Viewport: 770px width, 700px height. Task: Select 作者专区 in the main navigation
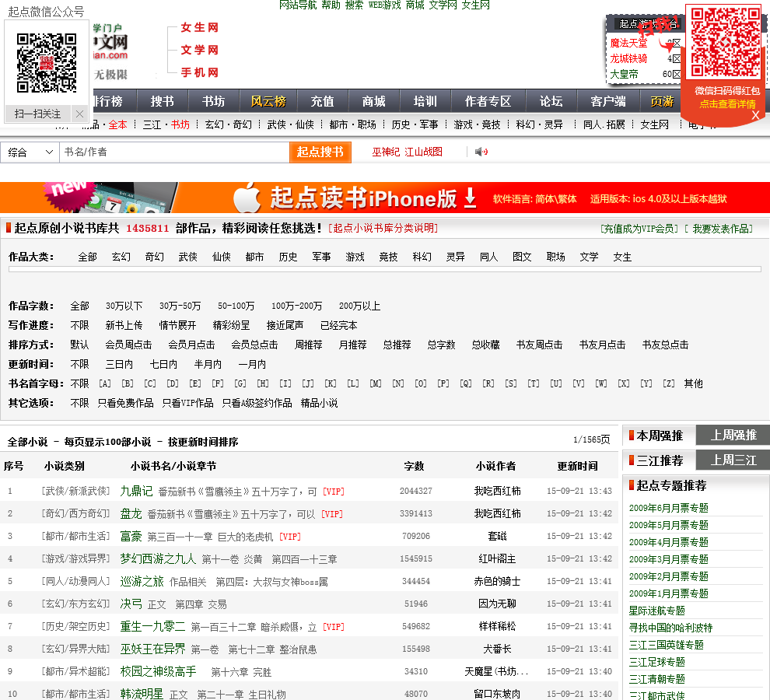pyautogui.click(x=488, y=102)
